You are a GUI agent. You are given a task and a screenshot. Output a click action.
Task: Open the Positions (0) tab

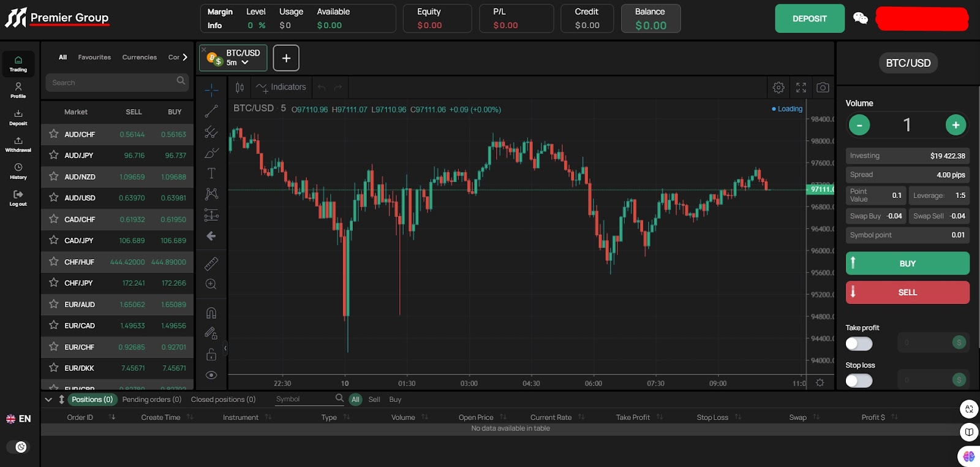92,400
